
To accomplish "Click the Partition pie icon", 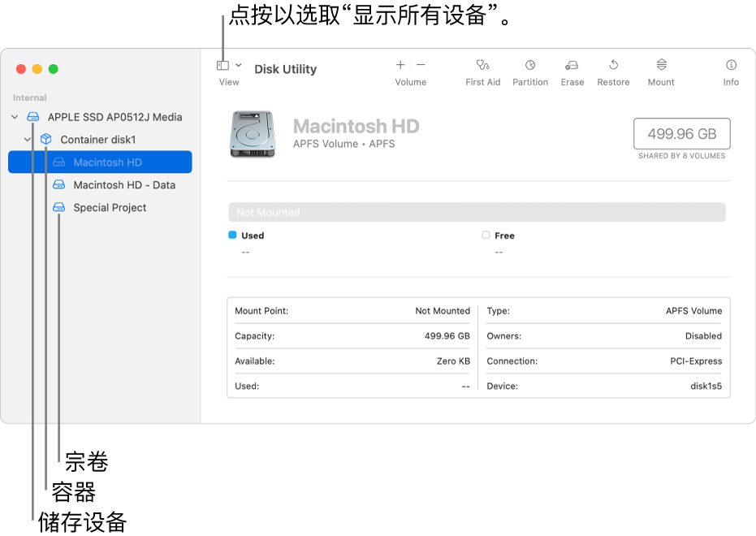I will (530, 65).
